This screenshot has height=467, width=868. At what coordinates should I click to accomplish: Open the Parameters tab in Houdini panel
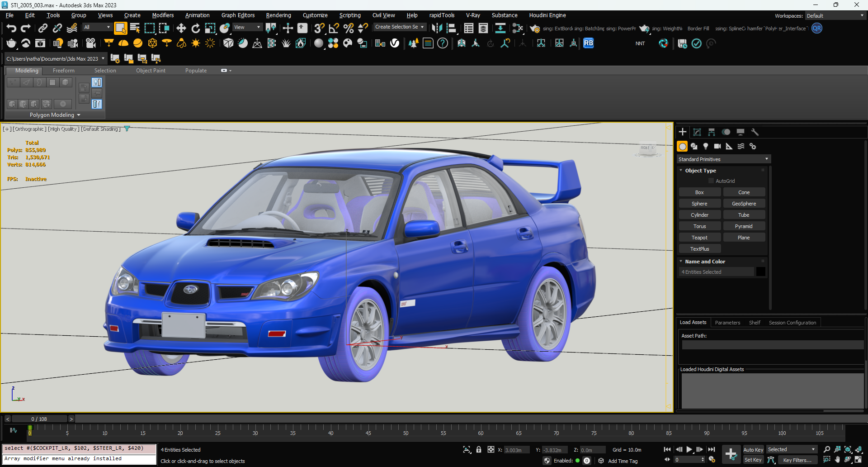pos(727,323)
